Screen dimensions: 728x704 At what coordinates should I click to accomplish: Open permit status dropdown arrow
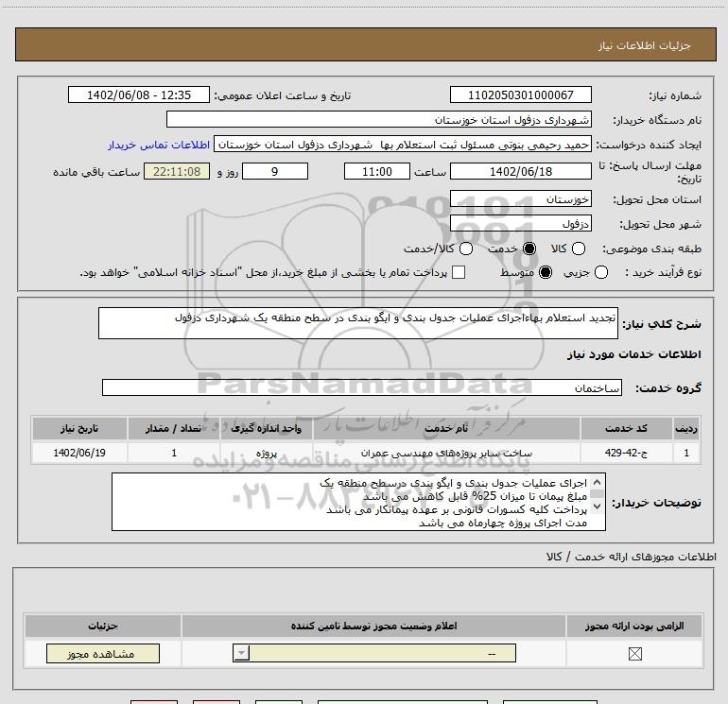tap(241, 653)
